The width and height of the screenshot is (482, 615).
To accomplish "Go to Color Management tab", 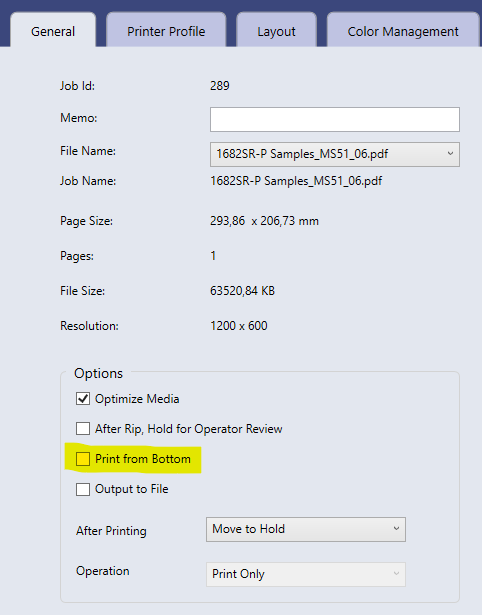I will [x=403, y=31].
